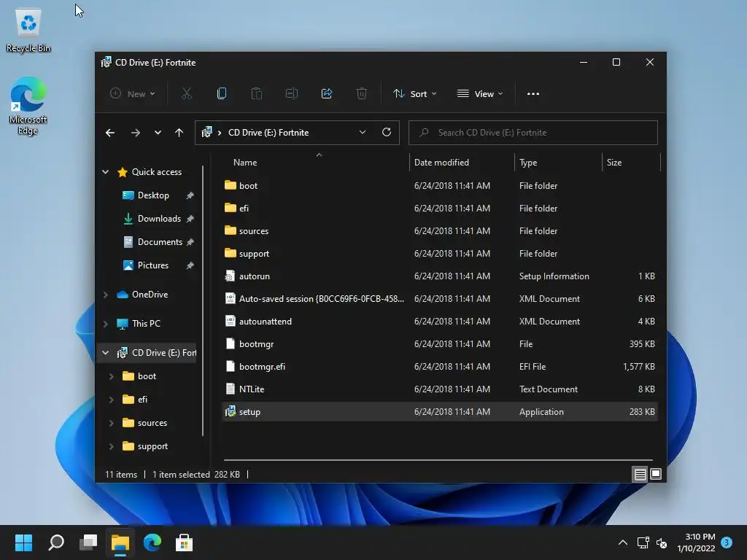Select the NTLite text document

pyautogui.click(x=440, y=389)
